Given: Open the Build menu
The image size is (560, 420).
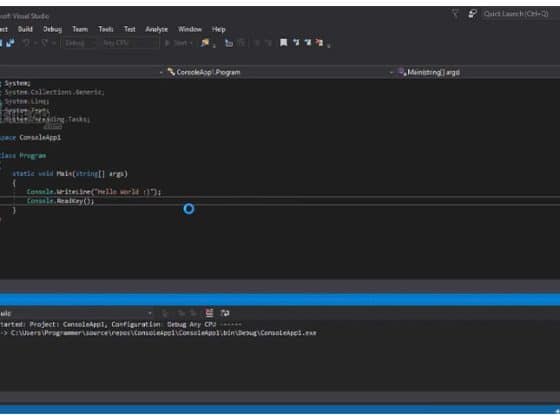Looking at the screenshot, I should [25, 29].
